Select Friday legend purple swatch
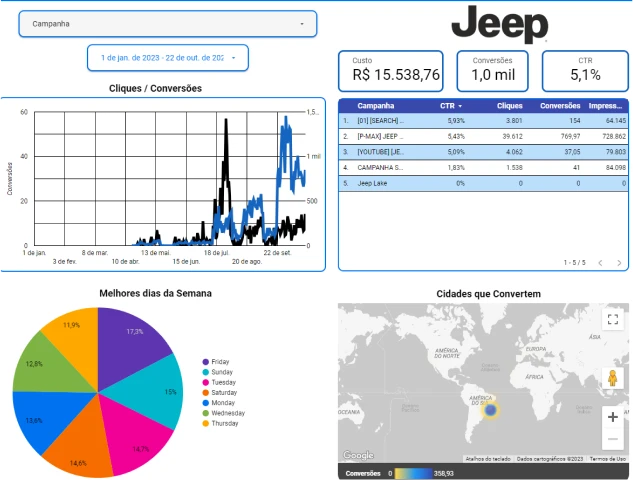The width and height of the screenshot is (633, 480). pos(205,362)
